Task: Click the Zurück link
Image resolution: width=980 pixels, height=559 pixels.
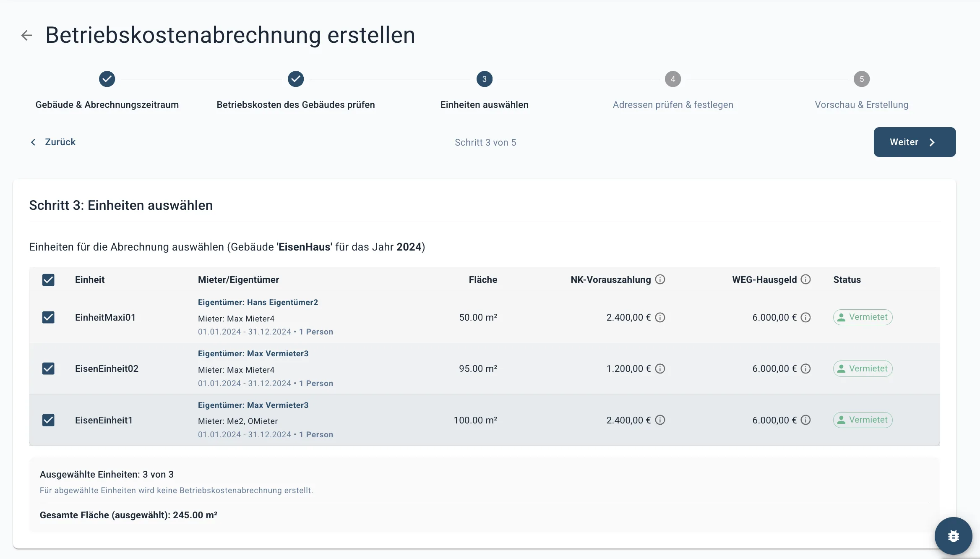Action: click(x=60, y=142)
